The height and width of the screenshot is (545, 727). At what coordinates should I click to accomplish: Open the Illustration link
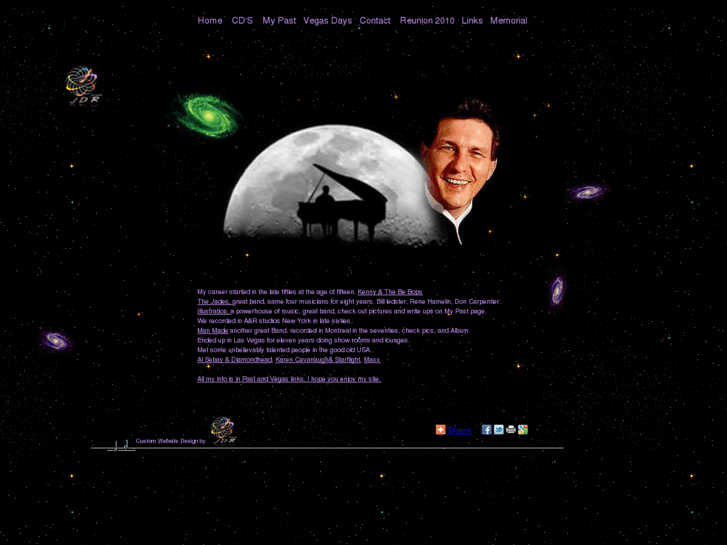pyautogui.click(x=213, y=311)
